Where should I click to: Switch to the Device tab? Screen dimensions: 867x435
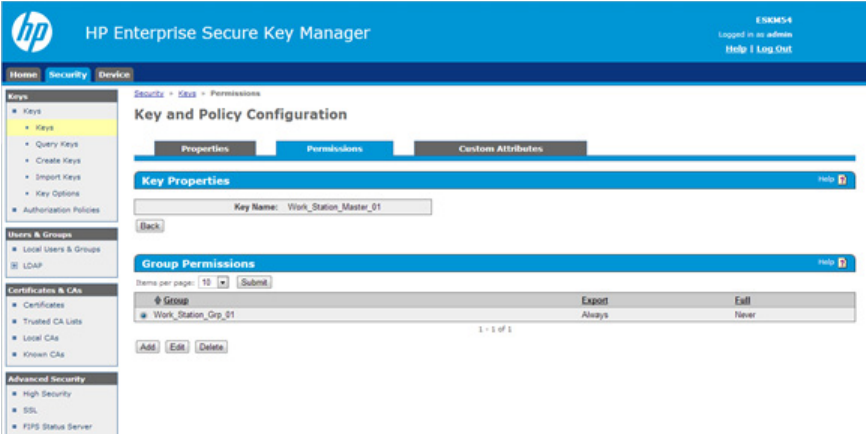pos(113,75)
